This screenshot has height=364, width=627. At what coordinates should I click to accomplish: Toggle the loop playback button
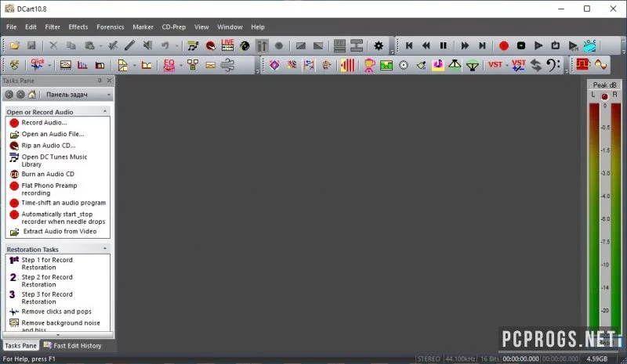(x=556, y=45)
